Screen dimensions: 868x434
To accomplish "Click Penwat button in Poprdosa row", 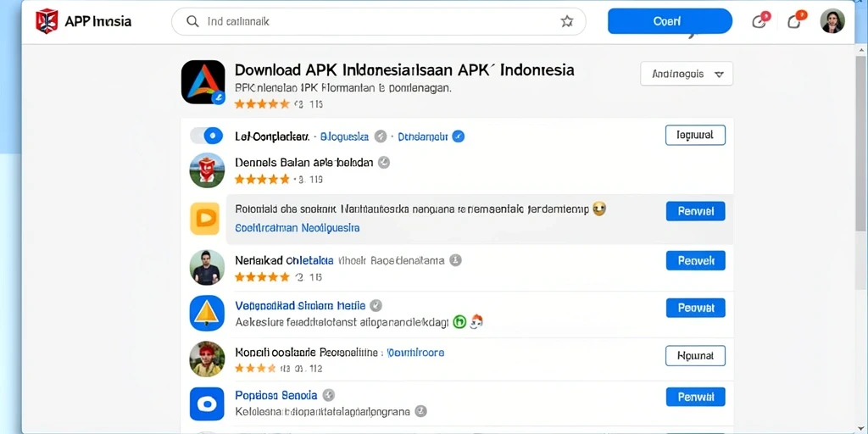I will [x=695, y=397].
